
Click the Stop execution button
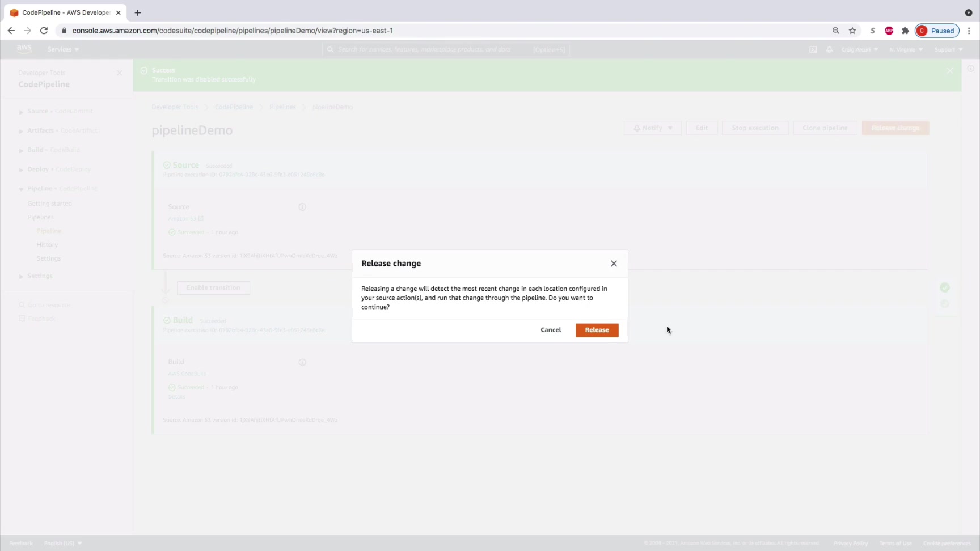(x=755, y=128)
